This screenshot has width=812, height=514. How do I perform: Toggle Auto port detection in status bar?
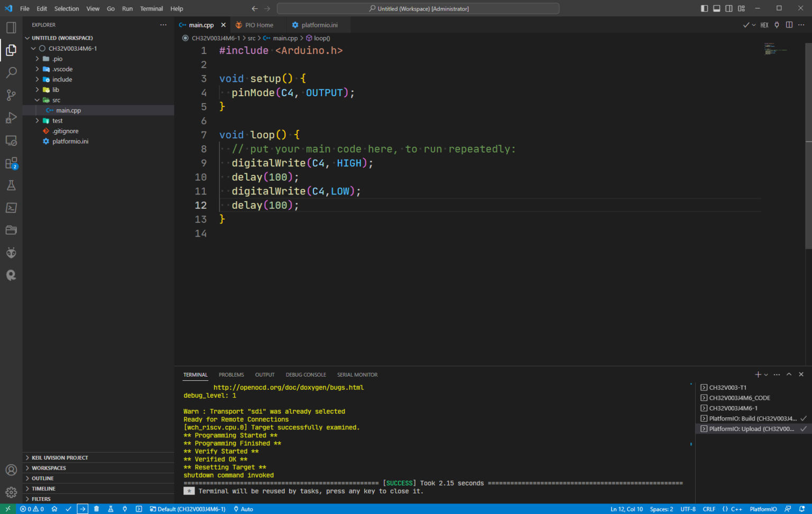[x=243, y=509]
